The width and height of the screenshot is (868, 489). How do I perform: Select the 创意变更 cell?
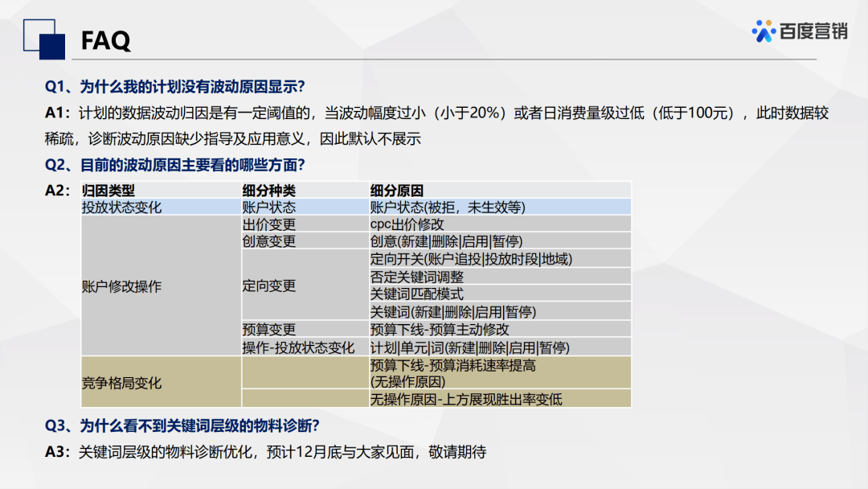tap(305, 241)
